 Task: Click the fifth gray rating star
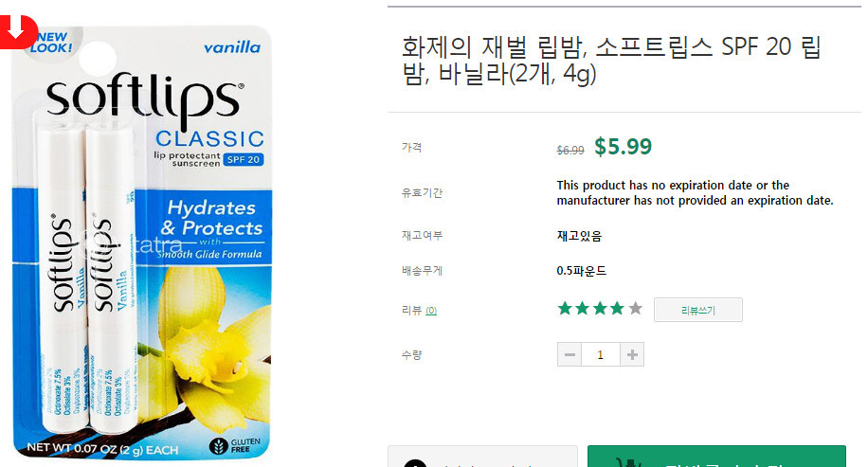coord(636,308)
